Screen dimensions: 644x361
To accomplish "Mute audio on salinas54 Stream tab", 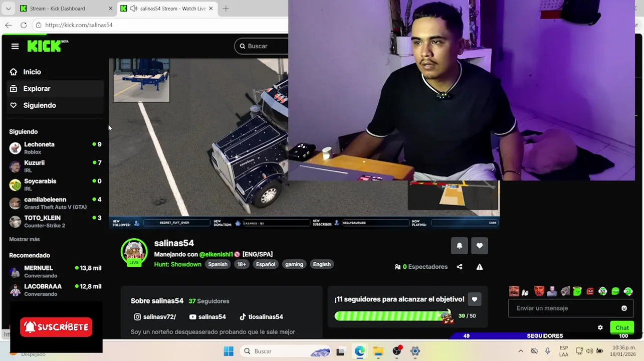I will [x=133, y=9].
